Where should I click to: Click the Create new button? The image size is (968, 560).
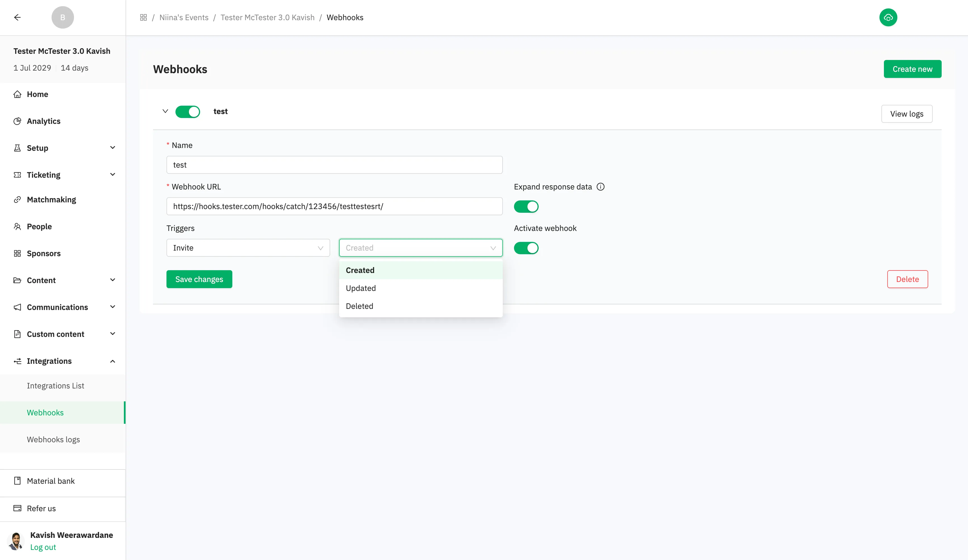pyautogui.click(x=912, y=69)
